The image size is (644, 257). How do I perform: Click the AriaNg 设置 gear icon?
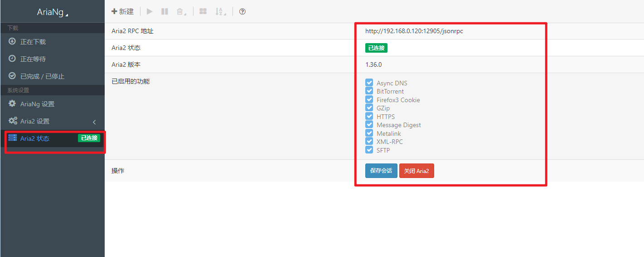[x=12, y=104]
